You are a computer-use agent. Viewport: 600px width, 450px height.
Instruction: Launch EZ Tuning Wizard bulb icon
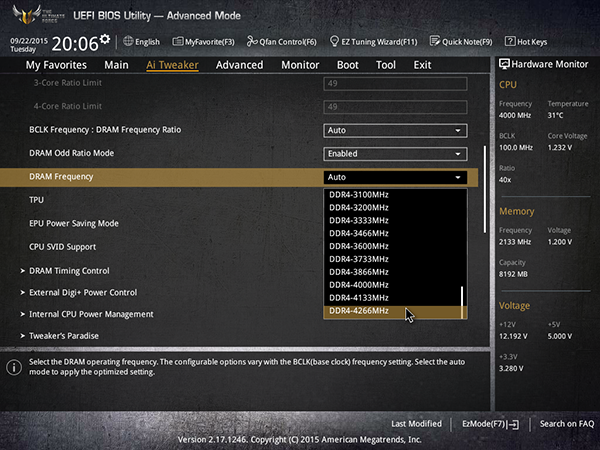[334, 41]
